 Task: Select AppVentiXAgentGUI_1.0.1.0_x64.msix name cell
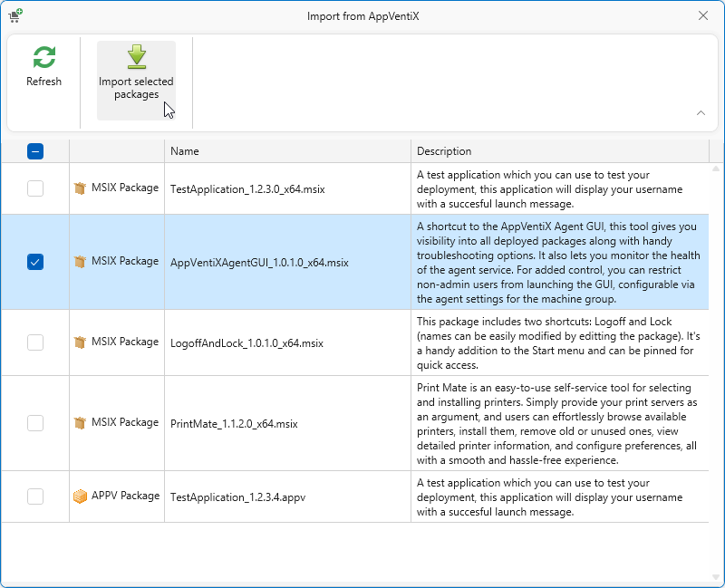(287, 262)
